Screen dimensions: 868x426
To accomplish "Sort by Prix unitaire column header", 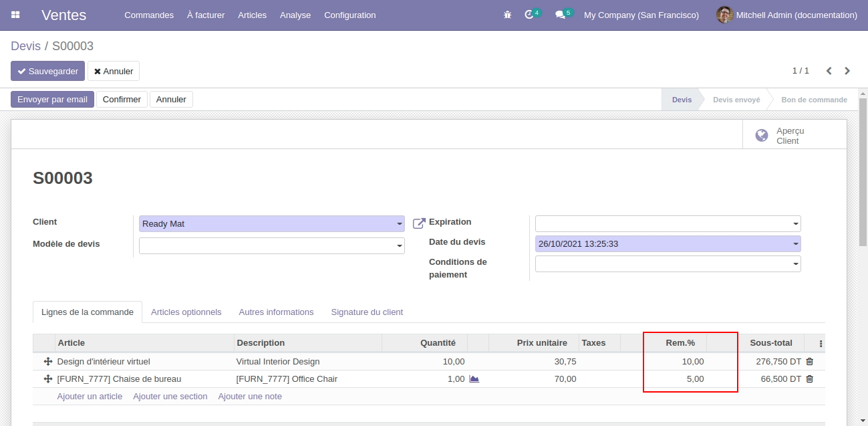I will pyautogui.click(x=534, y=343).
